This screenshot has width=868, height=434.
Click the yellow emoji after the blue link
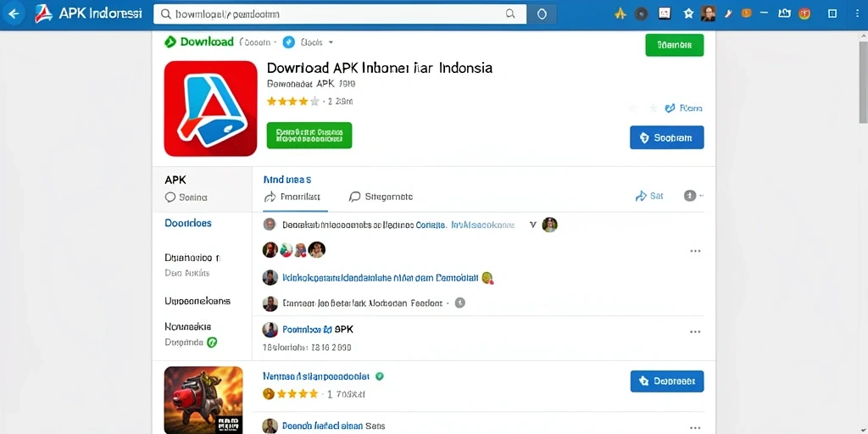[487, 278]
